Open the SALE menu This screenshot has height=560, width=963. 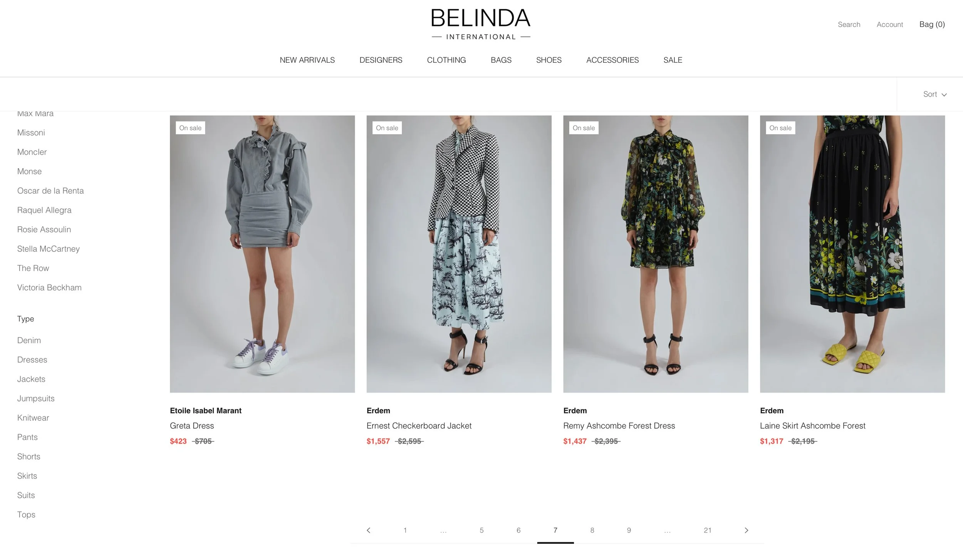[673, 60]
